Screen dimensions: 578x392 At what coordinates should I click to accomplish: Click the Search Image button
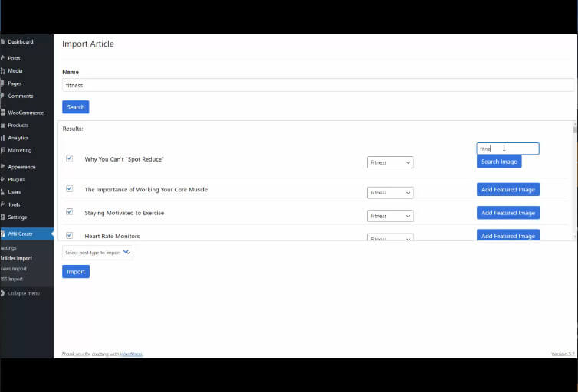click(x=499, y=162)
